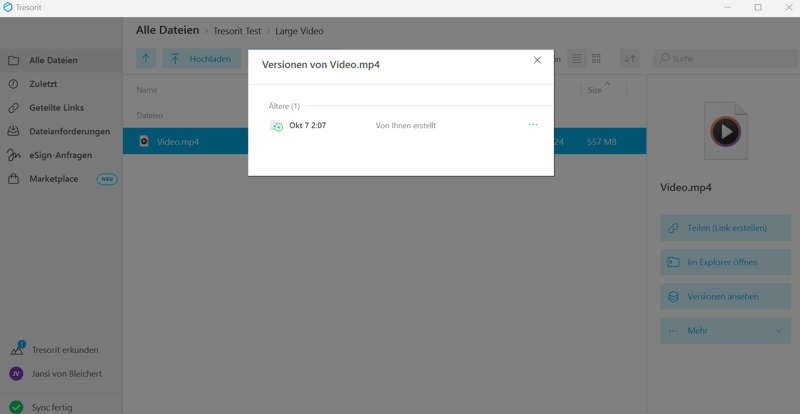Click the clock icon for Zuletzt
This screenshot has height=414, width=800.
pyautogui.click(x=14, y=84)
